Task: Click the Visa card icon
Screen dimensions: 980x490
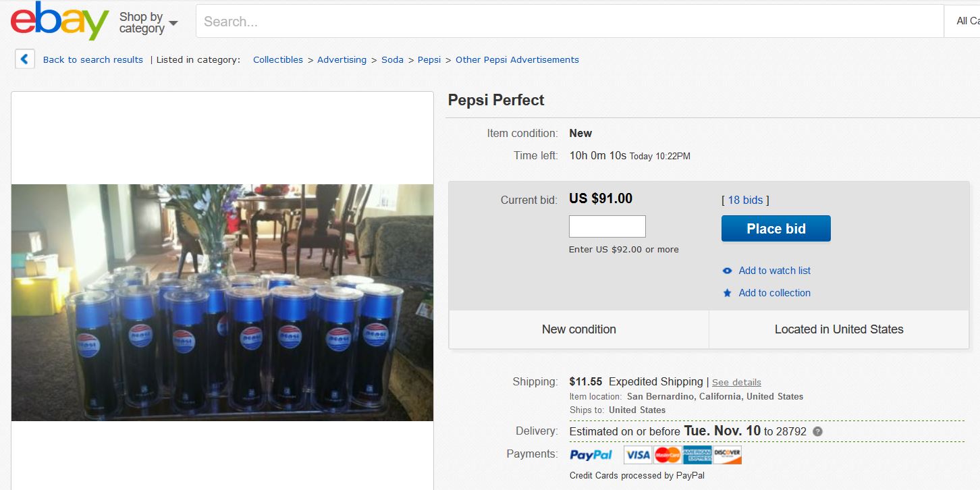Action: [x=637, y=455]
